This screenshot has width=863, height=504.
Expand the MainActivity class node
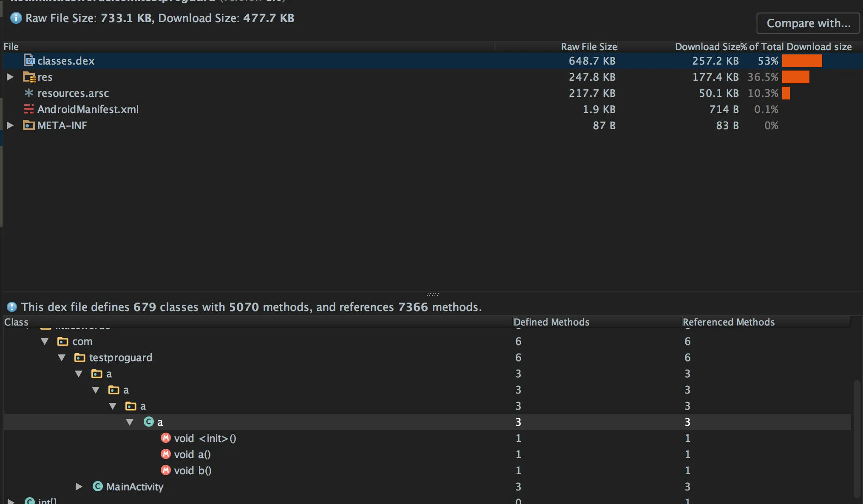click(x=79, y=487)
